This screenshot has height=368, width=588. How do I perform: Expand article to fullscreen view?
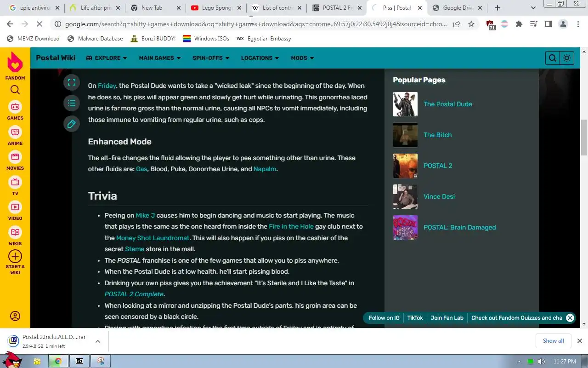click(72, 82)
